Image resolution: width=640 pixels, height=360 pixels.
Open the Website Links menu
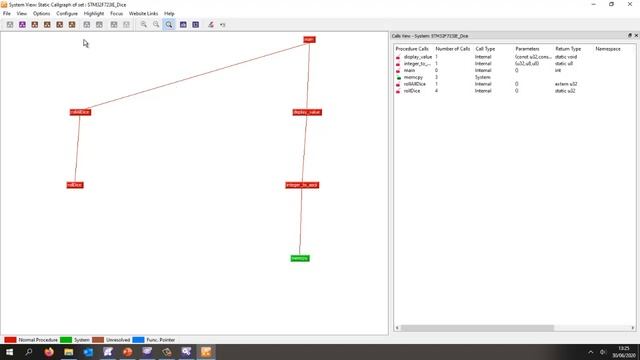pos(143,13)
